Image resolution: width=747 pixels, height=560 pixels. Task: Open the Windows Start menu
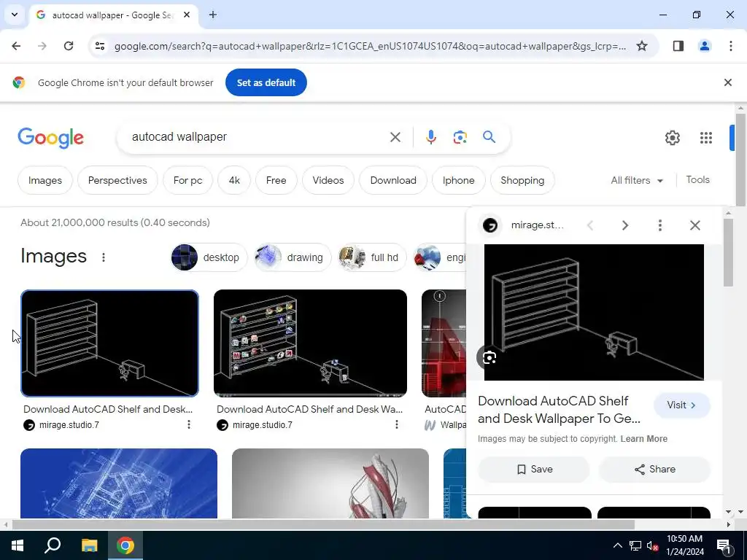18,545
